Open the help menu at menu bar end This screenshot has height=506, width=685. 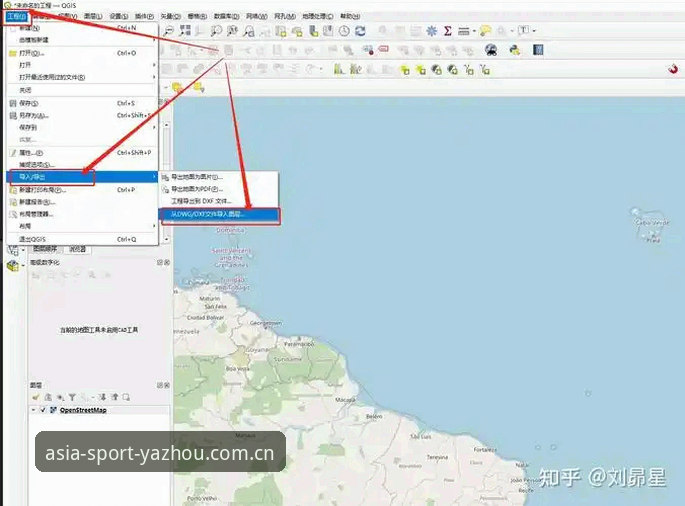[x=350, y=16]
